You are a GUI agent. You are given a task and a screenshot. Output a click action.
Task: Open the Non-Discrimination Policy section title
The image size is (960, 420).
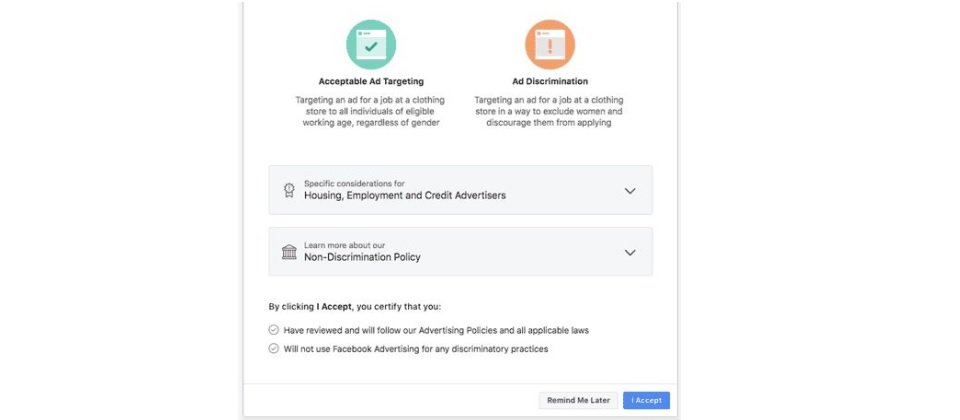click(x=362, y=258)
